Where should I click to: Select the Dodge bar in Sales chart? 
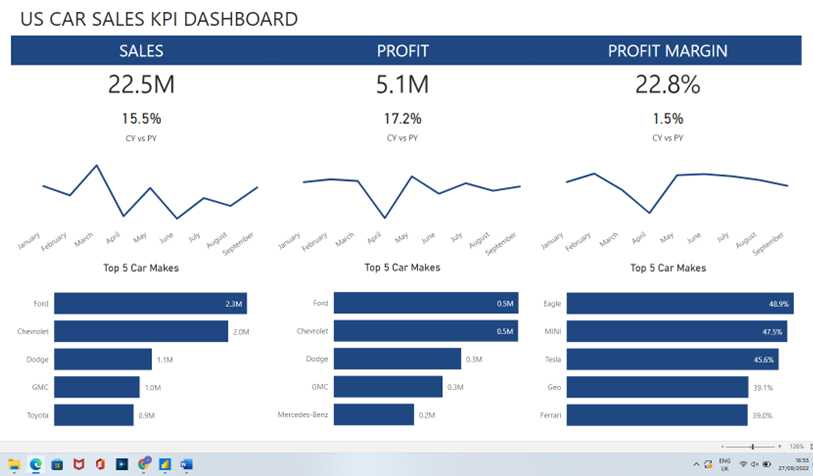(x=103, y=359)
